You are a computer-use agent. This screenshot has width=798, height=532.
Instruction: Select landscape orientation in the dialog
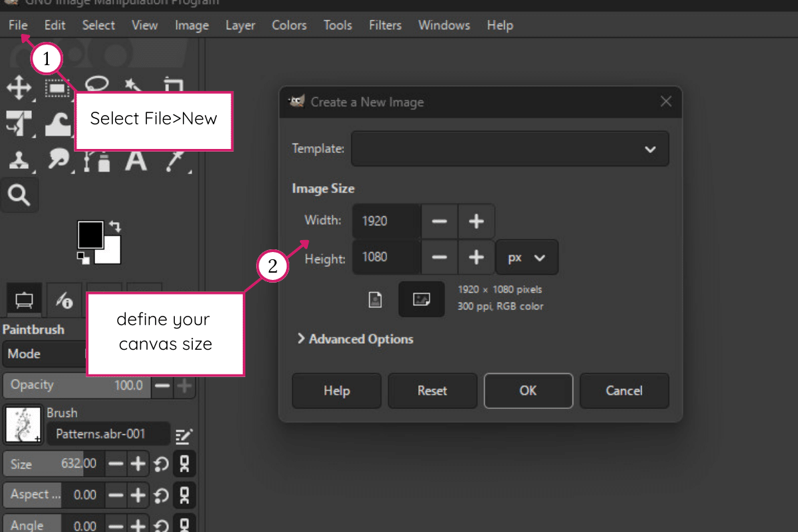pyautogui.click(x=422, y=299)
